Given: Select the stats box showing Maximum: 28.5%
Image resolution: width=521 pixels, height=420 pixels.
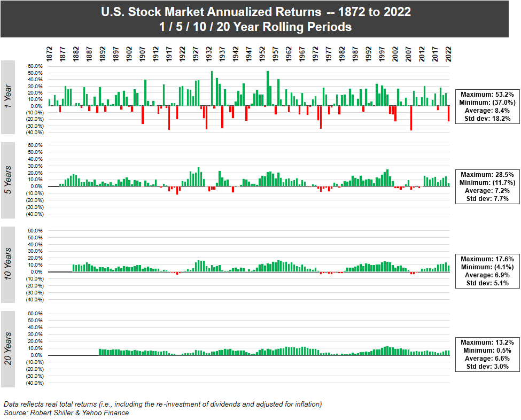Looking at the screenshot, I should tap(486, 186).
